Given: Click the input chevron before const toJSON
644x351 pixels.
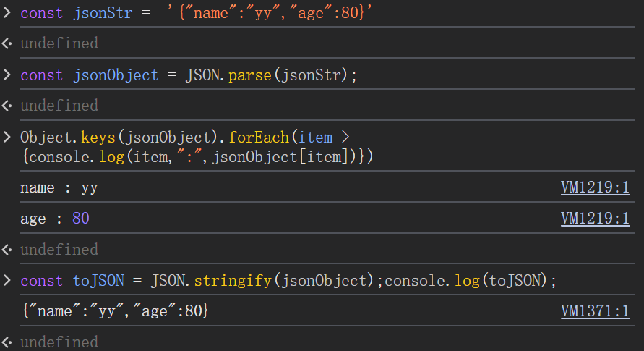Looking at the screenshot, I should click(x=7, y=280).
